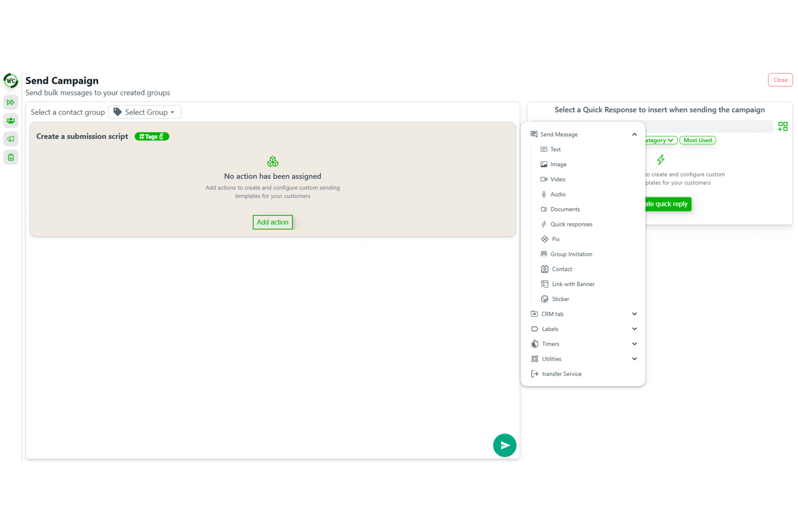Image resolution: width=798 pixels, height=532 pixels.
Task: Click the #Tags badge
Action: tap(152, 137)
